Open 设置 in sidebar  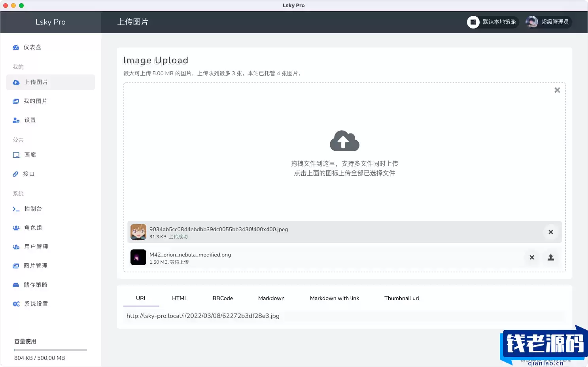pyautogui.click(x=51, y=120)
